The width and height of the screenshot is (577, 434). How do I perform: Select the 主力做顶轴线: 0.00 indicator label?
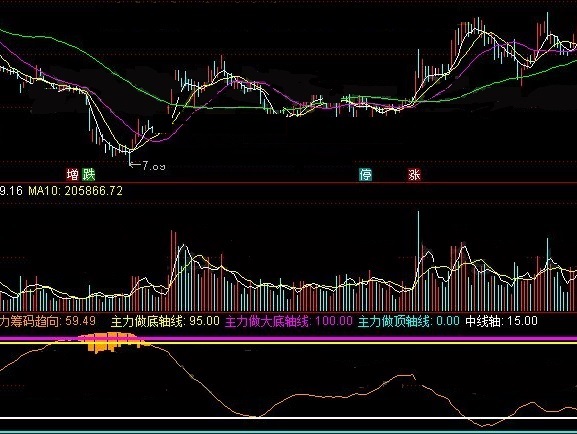tap(409, 321)
